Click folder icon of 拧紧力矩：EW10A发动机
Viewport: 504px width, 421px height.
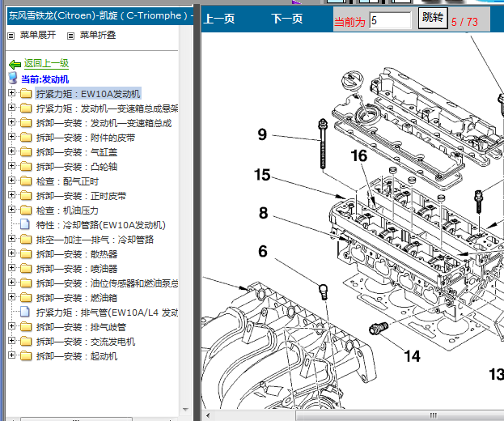point(26,94)
